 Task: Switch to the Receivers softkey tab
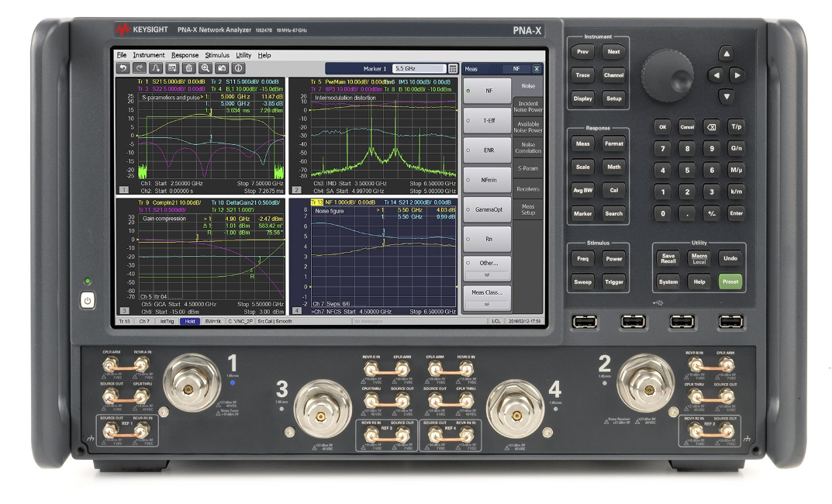pyautogui.click(x=528, y=189)
